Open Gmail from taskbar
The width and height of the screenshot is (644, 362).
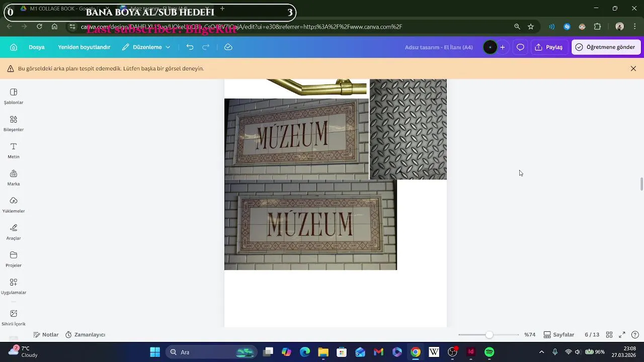pos(378,352)
